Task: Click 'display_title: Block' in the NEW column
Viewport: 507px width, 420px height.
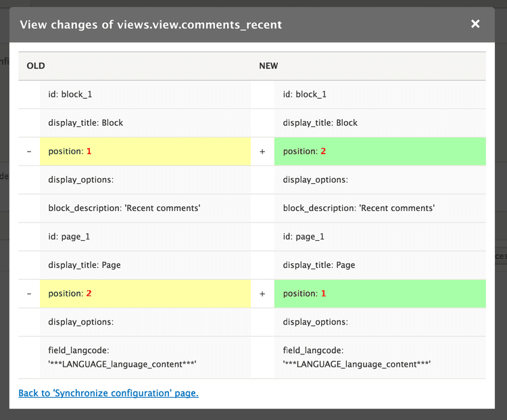Action: tap(380, 123)
